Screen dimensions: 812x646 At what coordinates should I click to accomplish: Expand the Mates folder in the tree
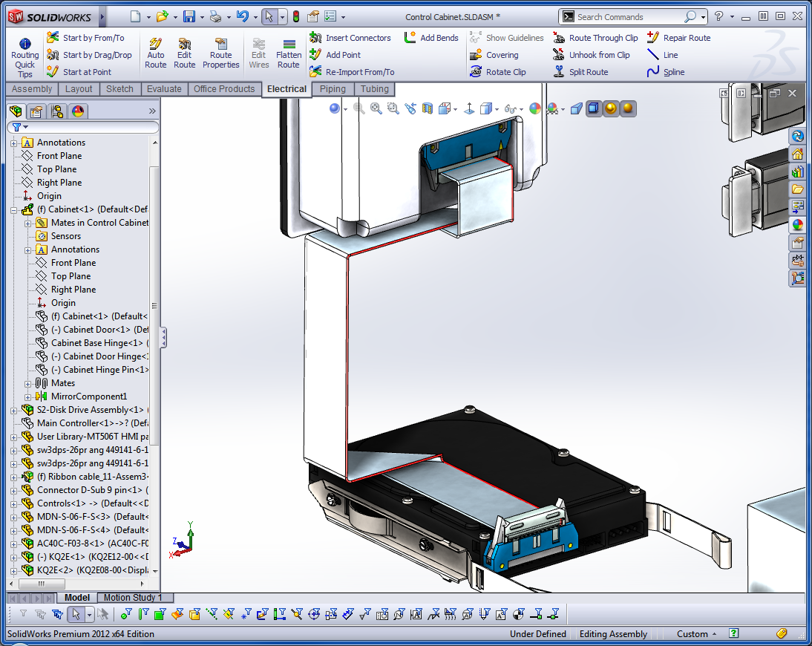click(x=27, y=382)
